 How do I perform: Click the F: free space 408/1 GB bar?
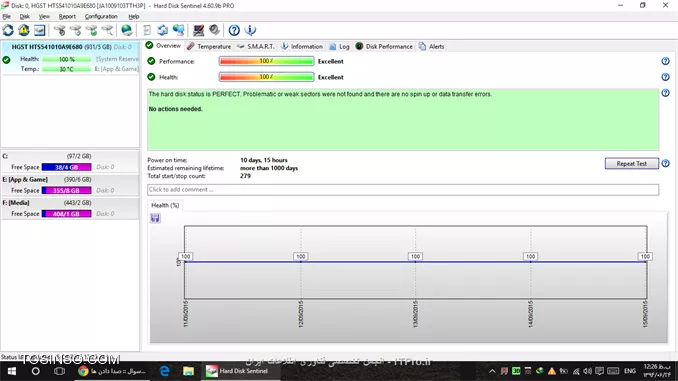pyautogui.click(x=67, y=214)
